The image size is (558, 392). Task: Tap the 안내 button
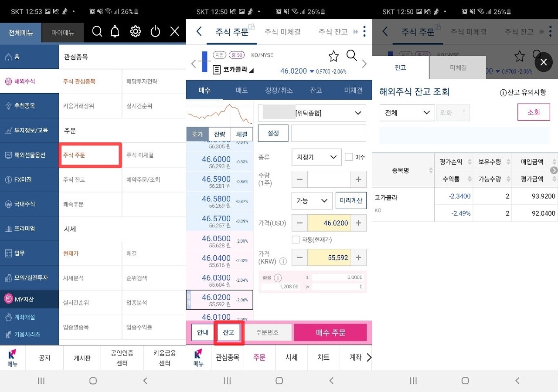pyautogui.click(x=203, y=332)
